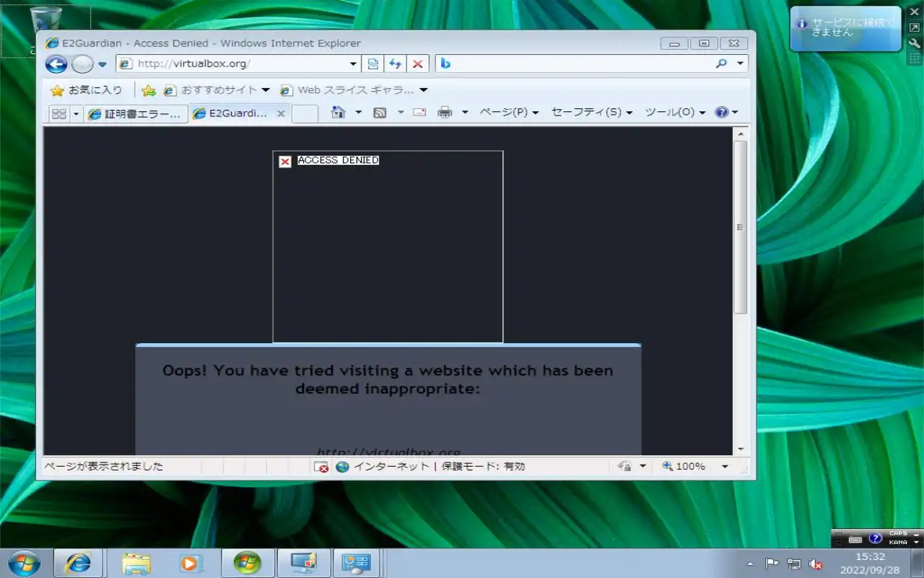This screenshot has width=924, height=578.
Task: Click the browser Back arrow button
Action: pos(56,64)
